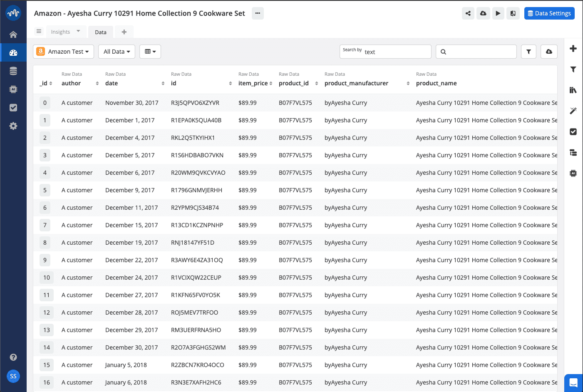Open the checkmark tasks icon in left sidebar

[x=13, y=107]
